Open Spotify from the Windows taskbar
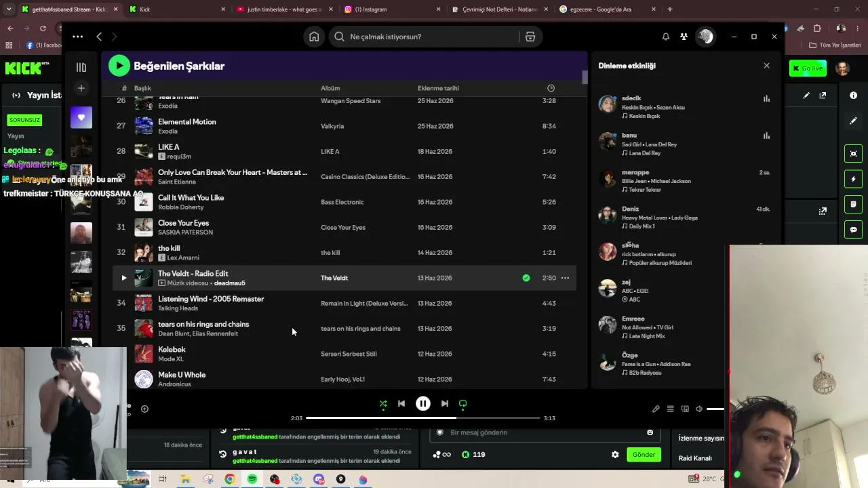Image resolution: width=868 pixels, height=488 pixels. point(252,479)
